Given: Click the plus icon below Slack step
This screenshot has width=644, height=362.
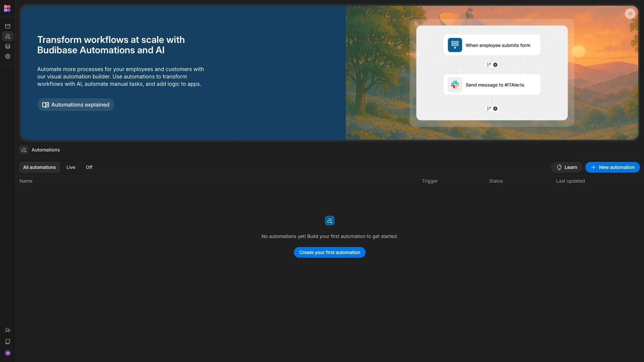Looking at the screenshot, I should click(x=495, y=109).
